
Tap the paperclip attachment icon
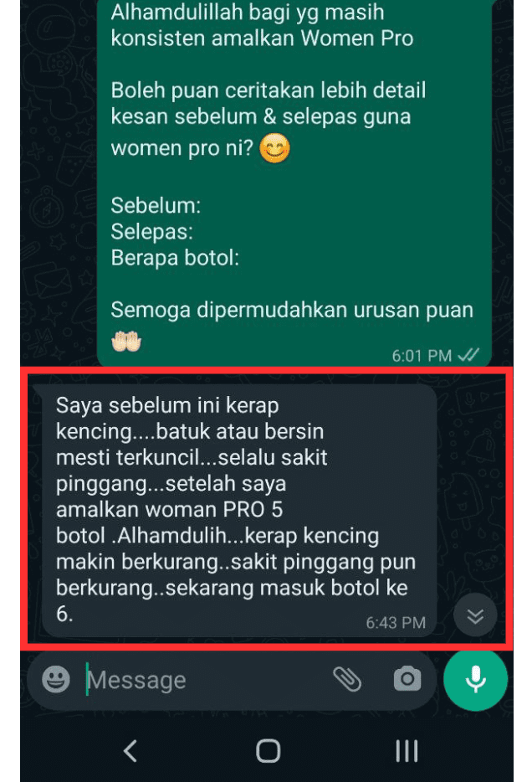[x=347, y=679]
